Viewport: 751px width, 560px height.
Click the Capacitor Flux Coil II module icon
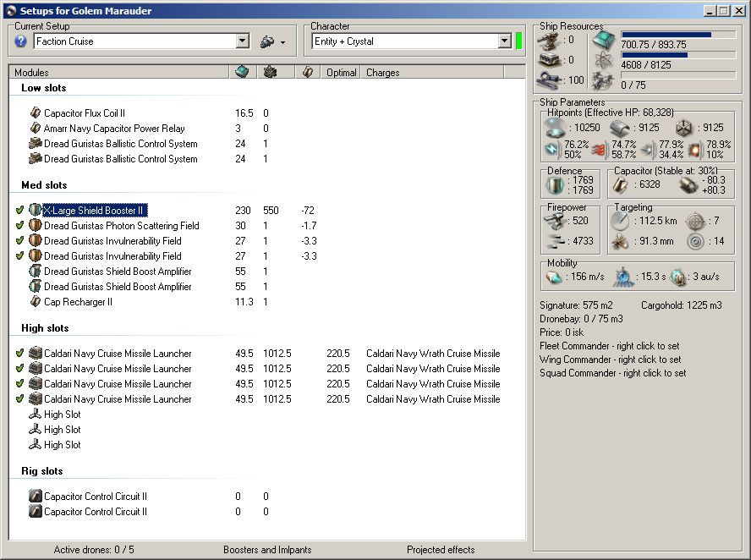click(36, 113)
